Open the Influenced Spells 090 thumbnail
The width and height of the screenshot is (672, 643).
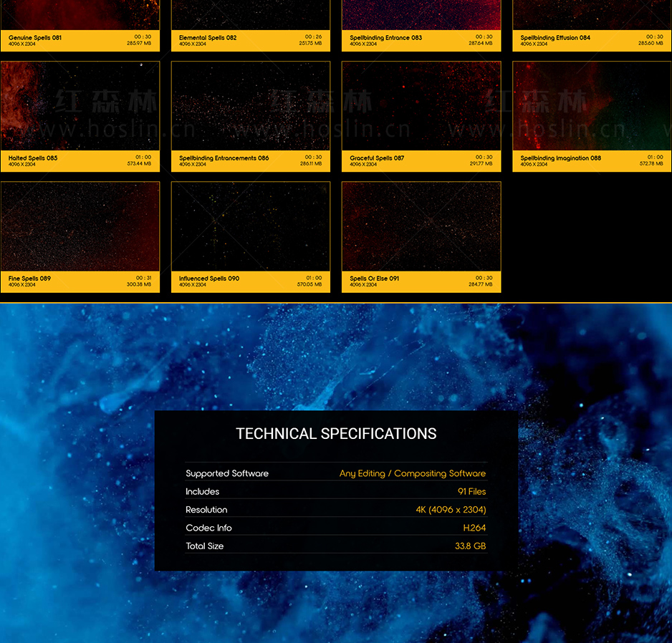pyautogui.click(x=251, y=226)
